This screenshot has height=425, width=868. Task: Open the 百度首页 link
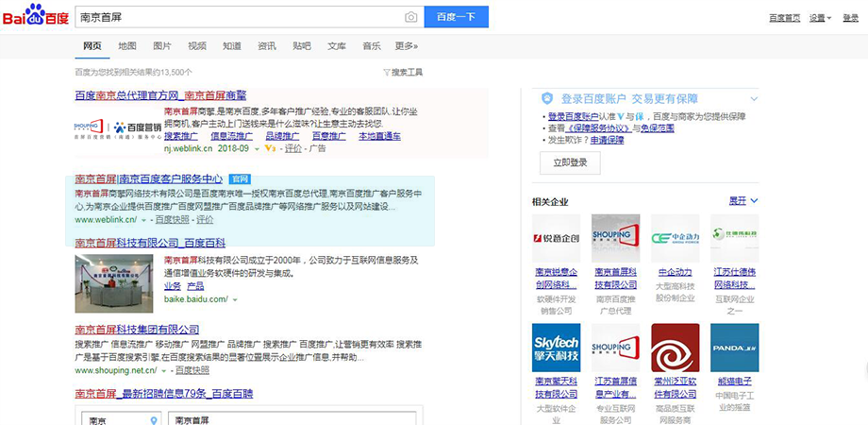click(x=784, y=18)
